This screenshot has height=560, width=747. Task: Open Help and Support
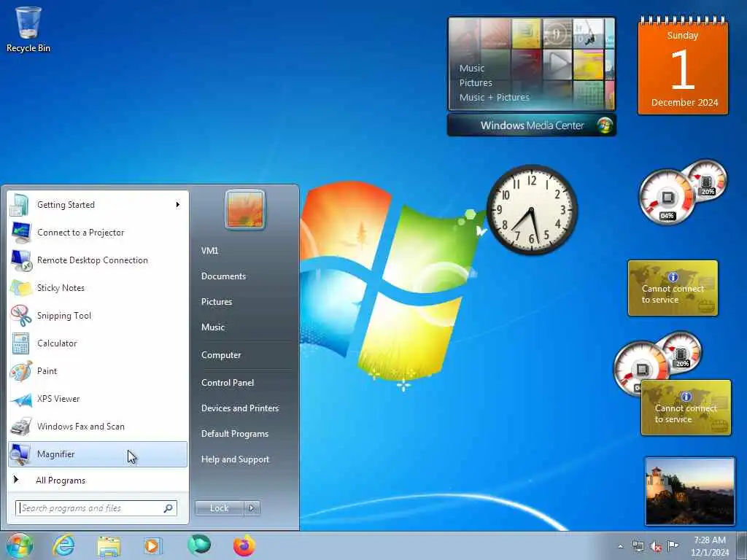236,459
